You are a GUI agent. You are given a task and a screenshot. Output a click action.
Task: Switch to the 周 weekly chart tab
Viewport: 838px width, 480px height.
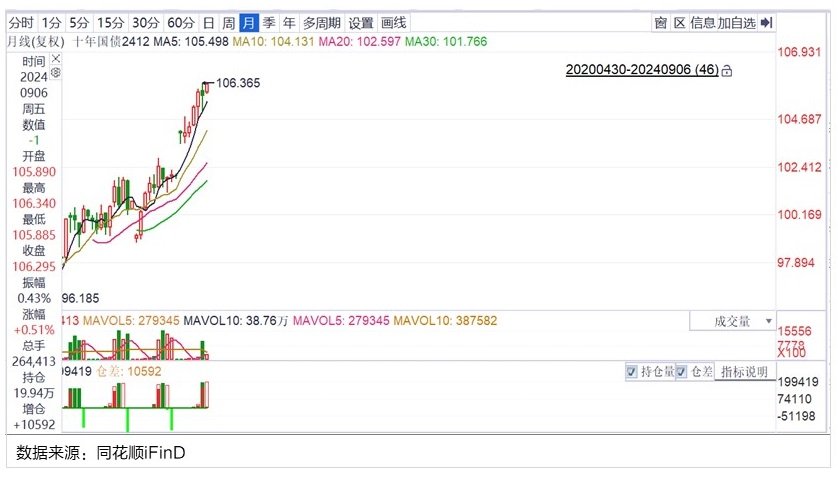coord(228,22)
